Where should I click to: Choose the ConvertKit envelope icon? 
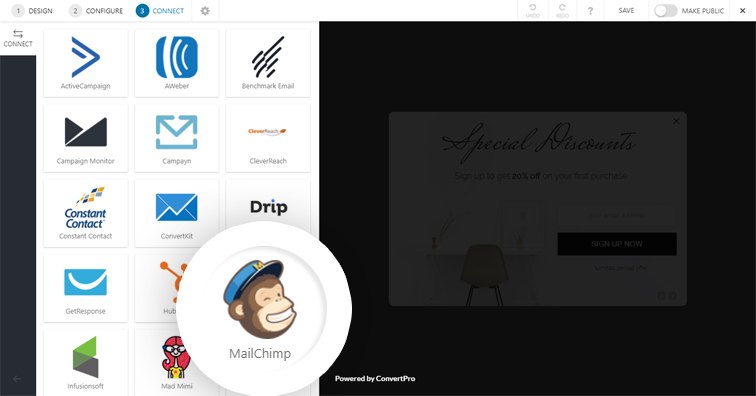coord(176,207)
